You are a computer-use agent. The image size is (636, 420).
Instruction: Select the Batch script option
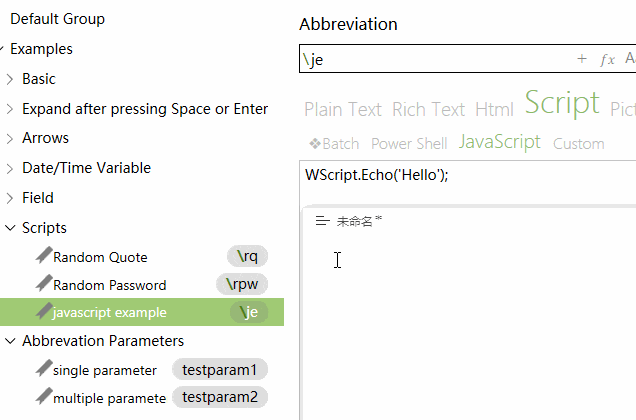(334, 144)
